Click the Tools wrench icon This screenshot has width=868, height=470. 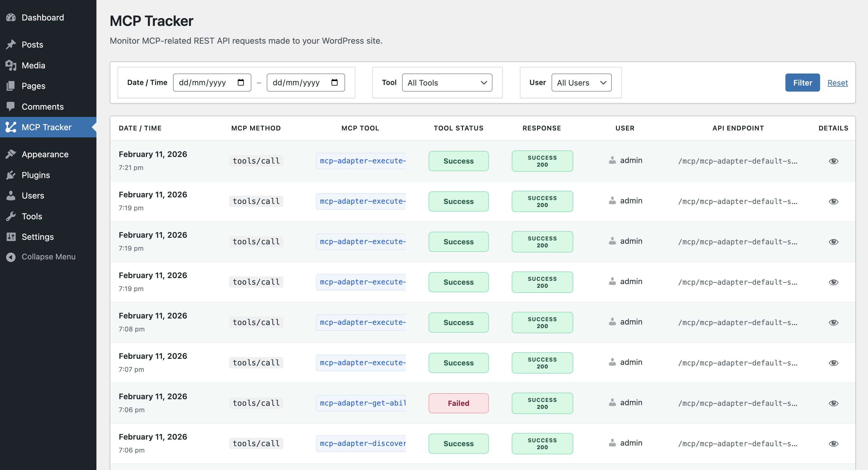coord(11,216)
